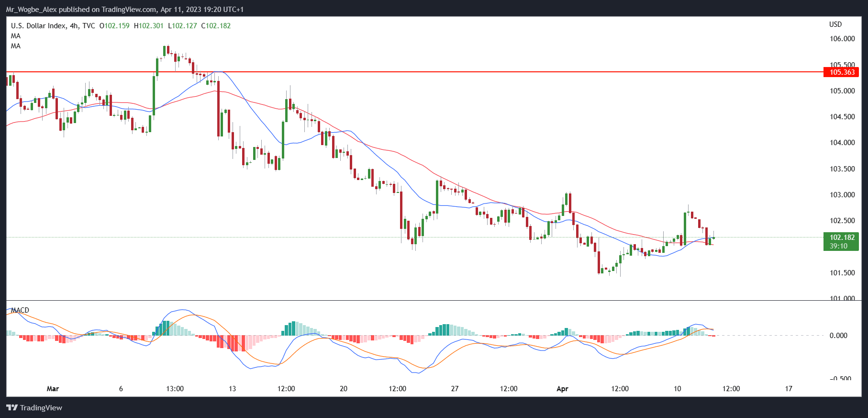Click the 17 date label on time axis
The image size is (868, 418).
coord(789,389)
